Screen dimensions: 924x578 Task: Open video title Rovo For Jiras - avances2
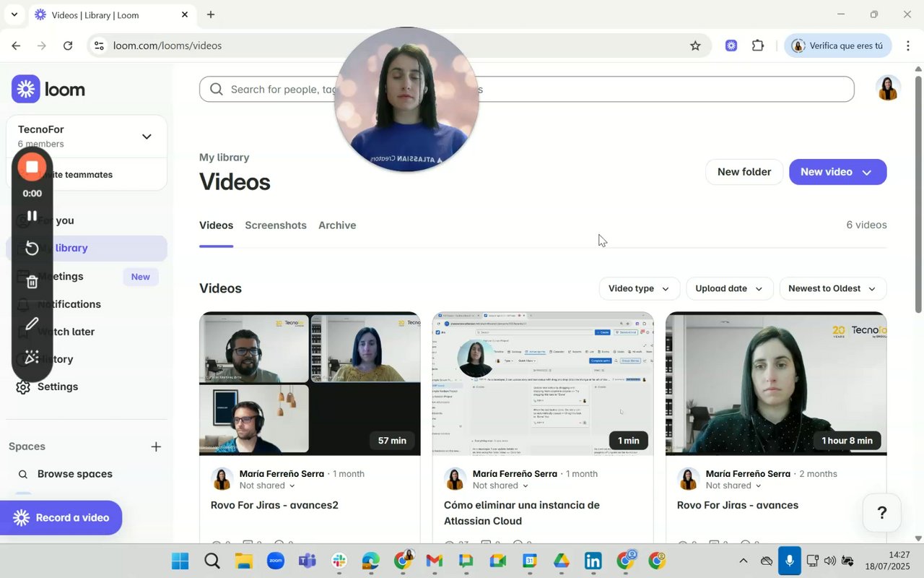274,505
